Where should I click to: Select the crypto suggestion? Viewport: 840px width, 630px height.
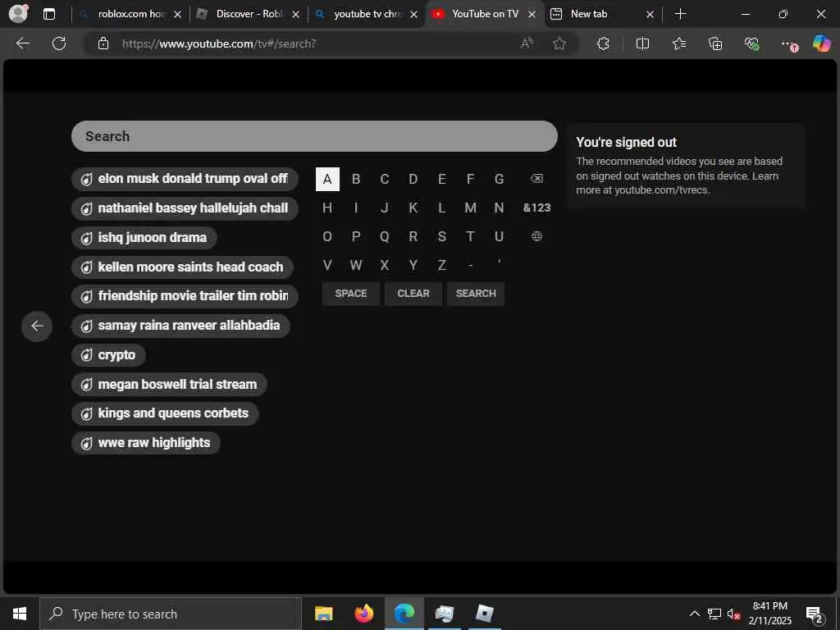point(108,354)
